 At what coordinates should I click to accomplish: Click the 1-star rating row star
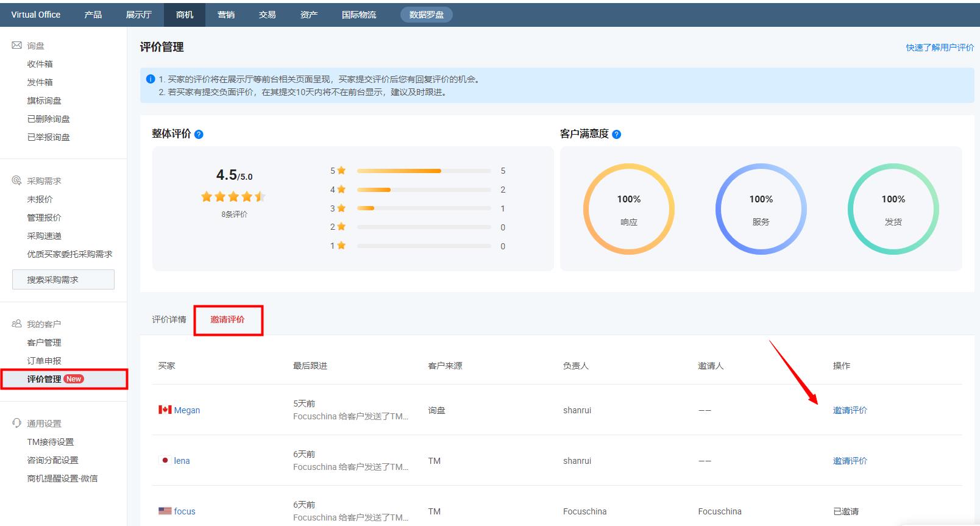pyautogui.click(x=341, y=246)
